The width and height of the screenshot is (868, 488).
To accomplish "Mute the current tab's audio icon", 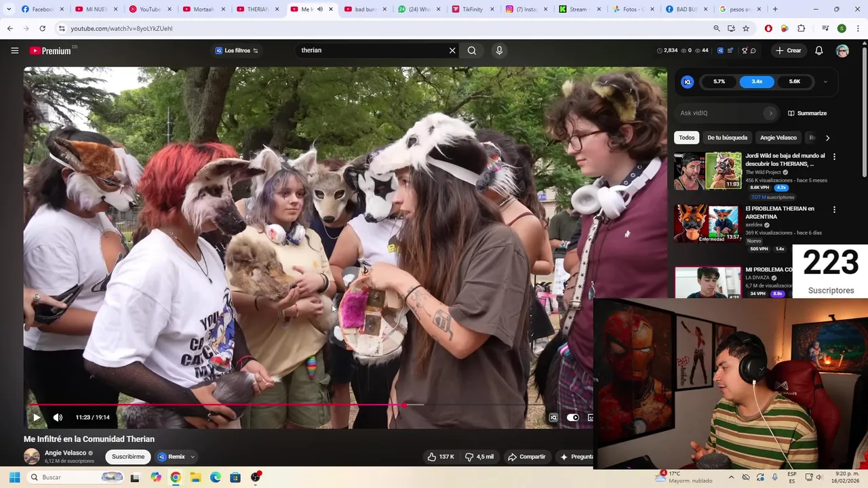I will pyautogui.click(x=320, y=9).
